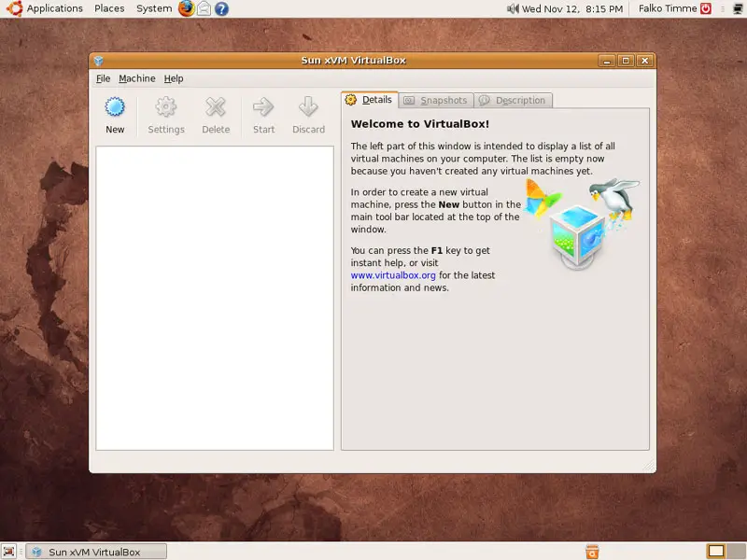This screenshot has width=747, height=560.
Task: Open the blue Help question mark icon
Action: click(221, 8)
